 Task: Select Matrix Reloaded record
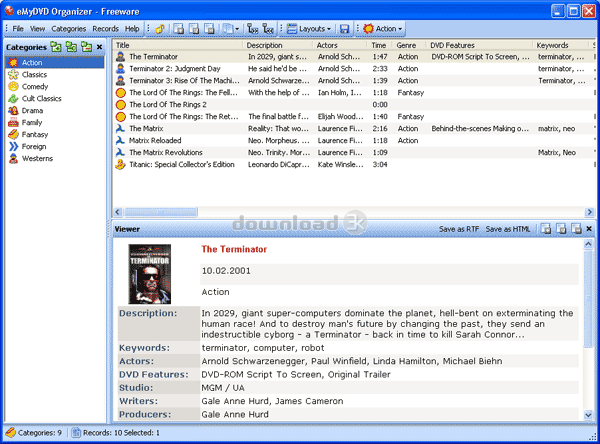pos(354,140)
